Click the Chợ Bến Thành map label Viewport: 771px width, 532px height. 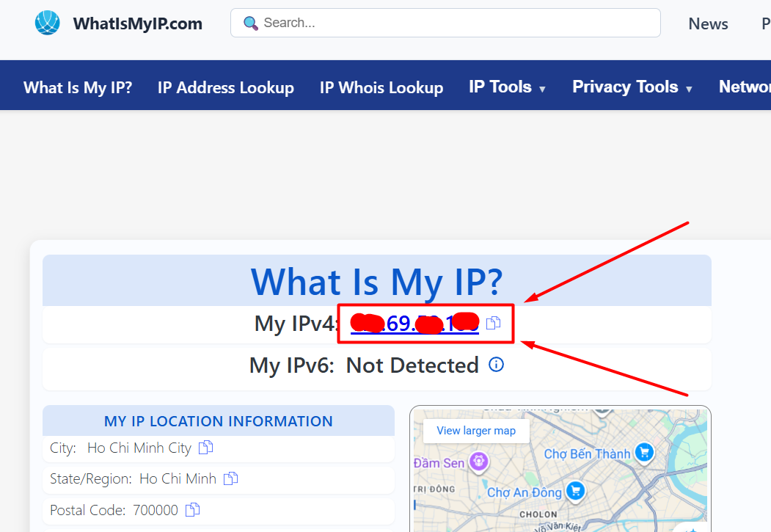[587, 453]
